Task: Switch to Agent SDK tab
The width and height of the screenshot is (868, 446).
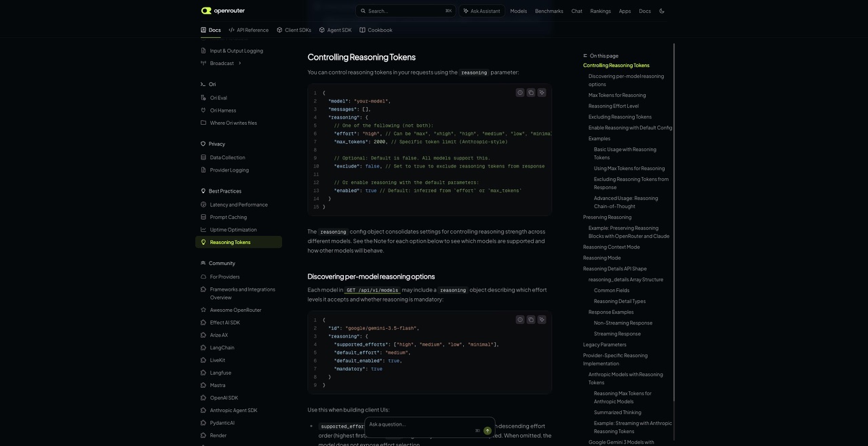Action: click(x=335, y=30)
